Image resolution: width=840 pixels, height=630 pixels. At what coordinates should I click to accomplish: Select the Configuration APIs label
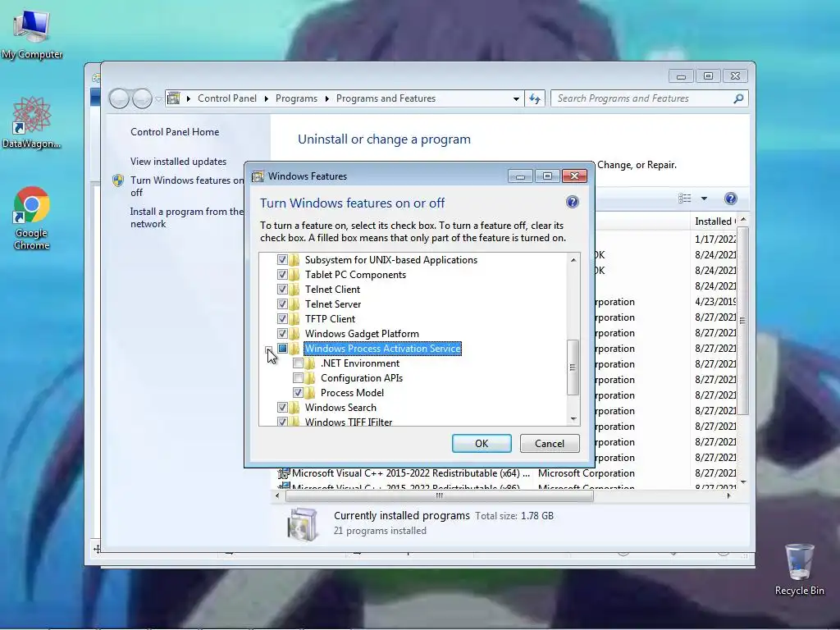coord(362,378)
